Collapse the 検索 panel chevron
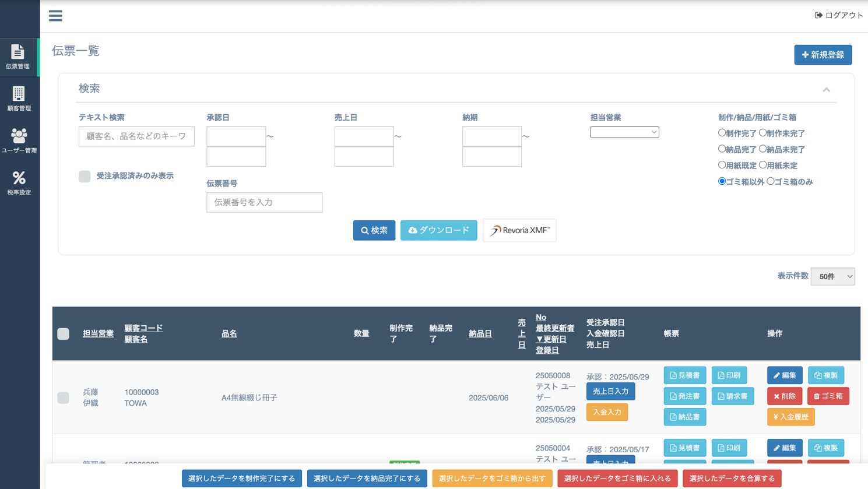The height and width of the screenshot is (489, 868). (x=826, y=90)
